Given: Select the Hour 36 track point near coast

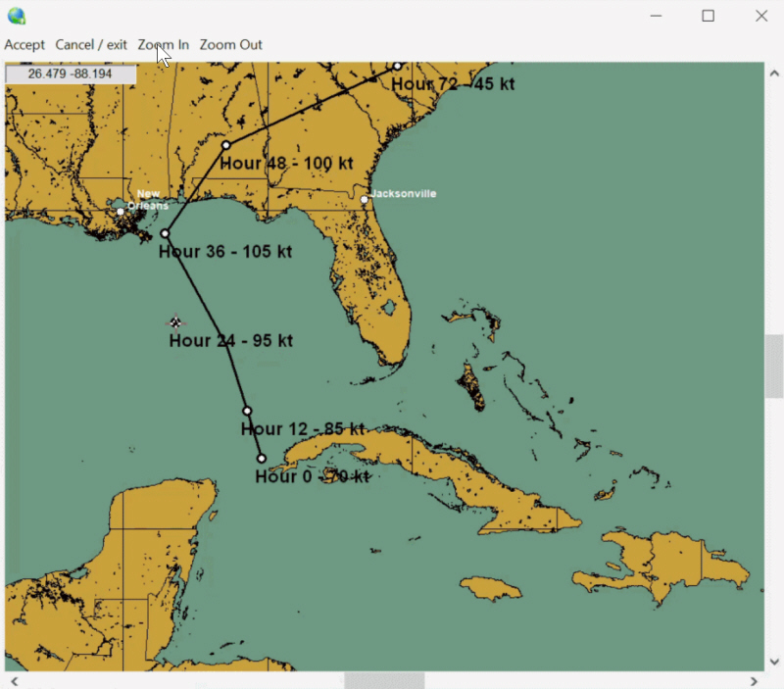Looking at the screenshot, I should 165,233.
